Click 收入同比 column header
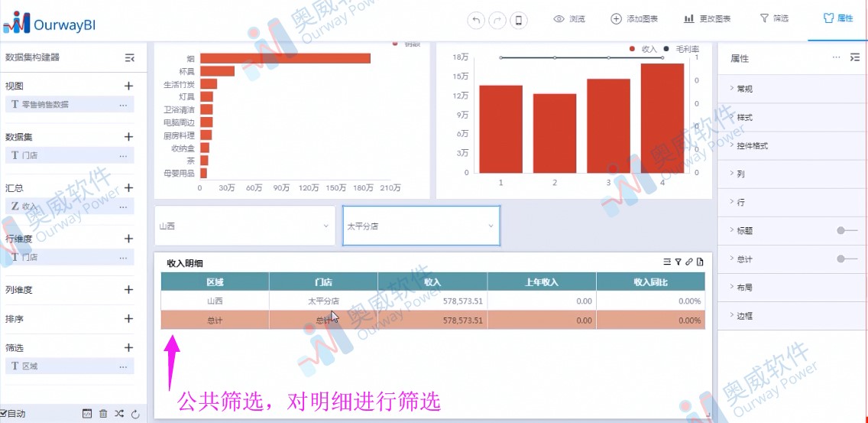Image resolution: width=868 pixels, height=423 pixels. [x=651, y=281]
